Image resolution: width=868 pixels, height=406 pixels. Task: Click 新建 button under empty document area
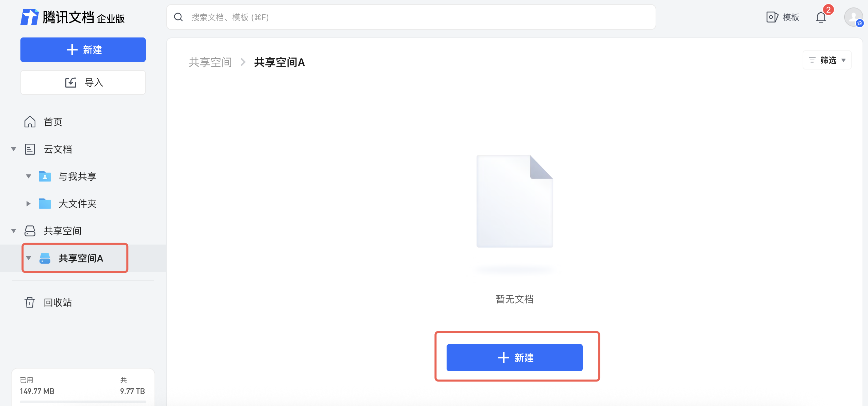[x=514, y=358]
